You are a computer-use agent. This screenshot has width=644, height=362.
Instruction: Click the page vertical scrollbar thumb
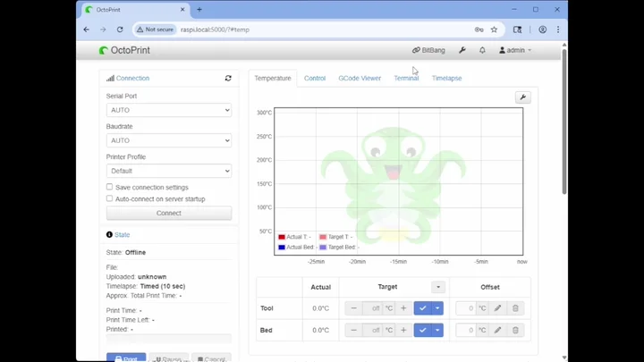coord(564,121)
